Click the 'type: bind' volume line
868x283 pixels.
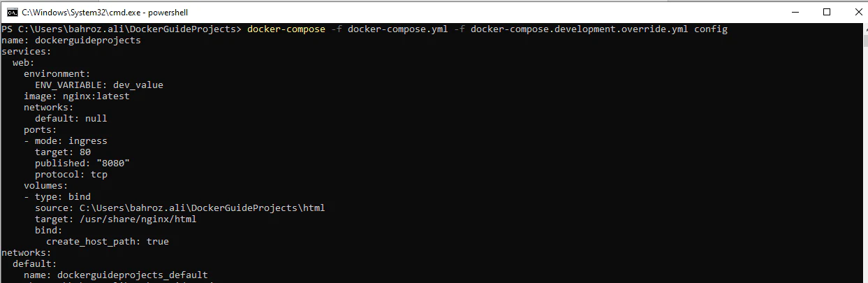click(62, 197)
